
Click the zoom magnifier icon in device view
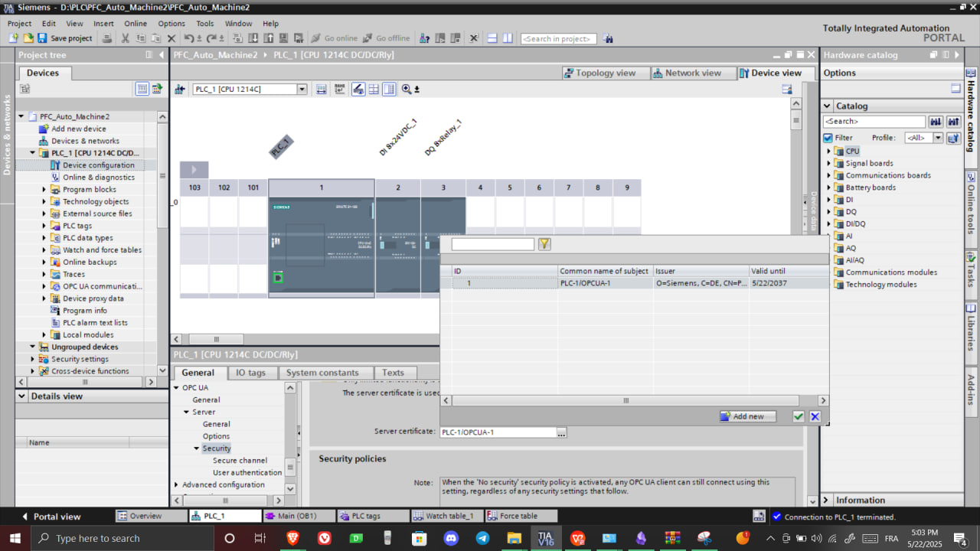click(407, 90)
